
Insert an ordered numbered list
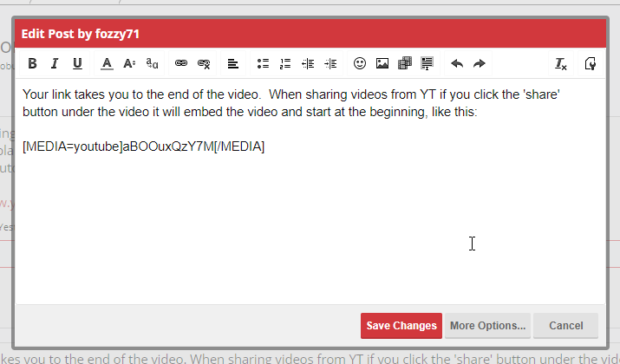point(285,63)
